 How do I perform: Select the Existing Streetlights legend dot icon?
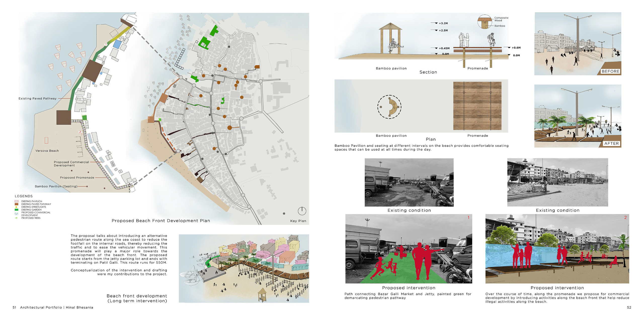click(16, 207)
